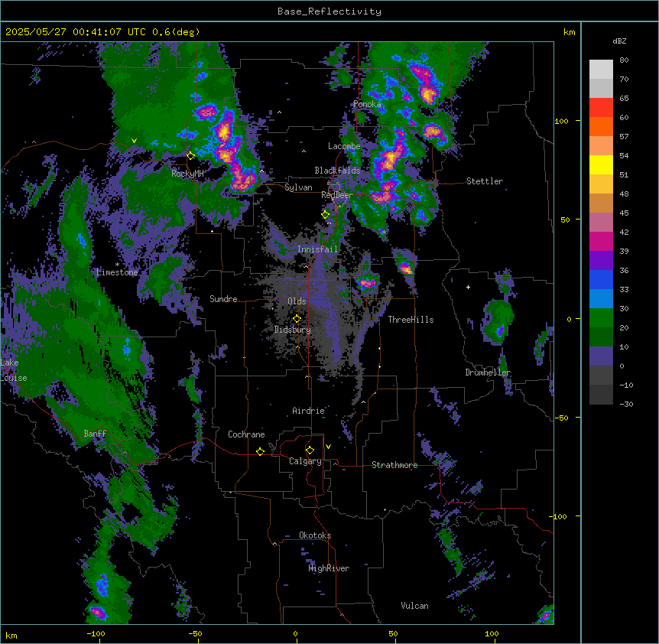Click the Sundre city label
Image resolution: width=659 pixels, height=644 pixels.
coord(223,299)
